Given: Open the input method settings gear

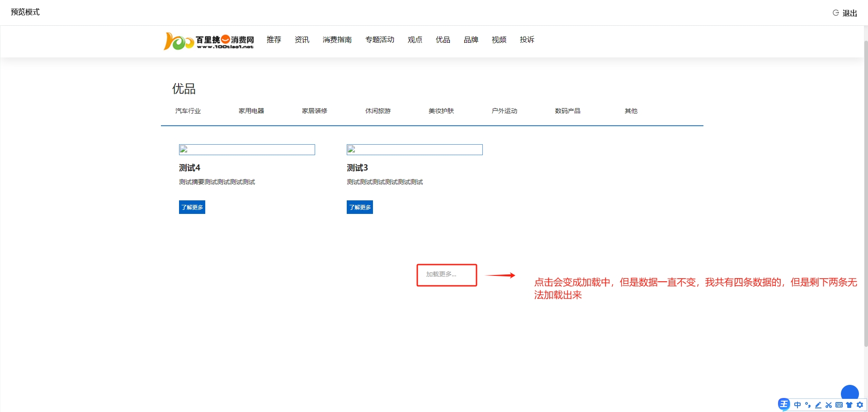Looking at the screenshot, I should click(x=860, y=405).
